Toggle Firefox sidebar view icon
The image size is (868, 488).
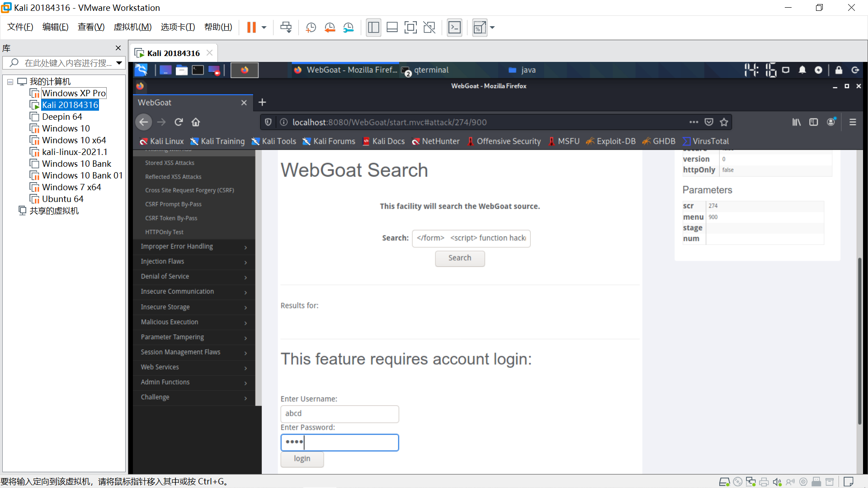coord(813,122)
